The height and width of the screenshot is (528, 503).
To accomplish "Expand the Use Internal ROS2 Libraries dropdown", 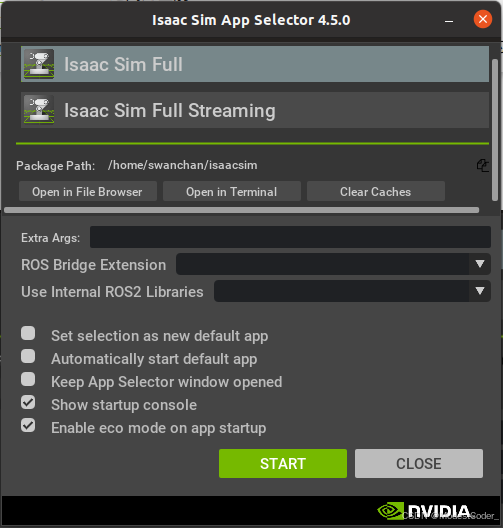I will tap(352, 291).
